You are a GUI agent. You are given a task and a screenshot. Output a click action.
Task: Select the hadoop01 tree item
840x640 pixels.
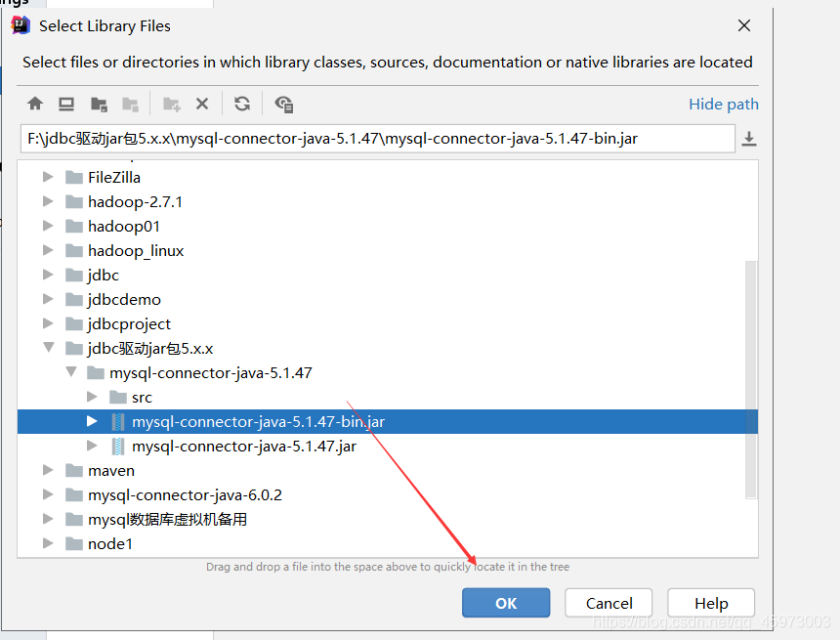click(x=124, y=226)
